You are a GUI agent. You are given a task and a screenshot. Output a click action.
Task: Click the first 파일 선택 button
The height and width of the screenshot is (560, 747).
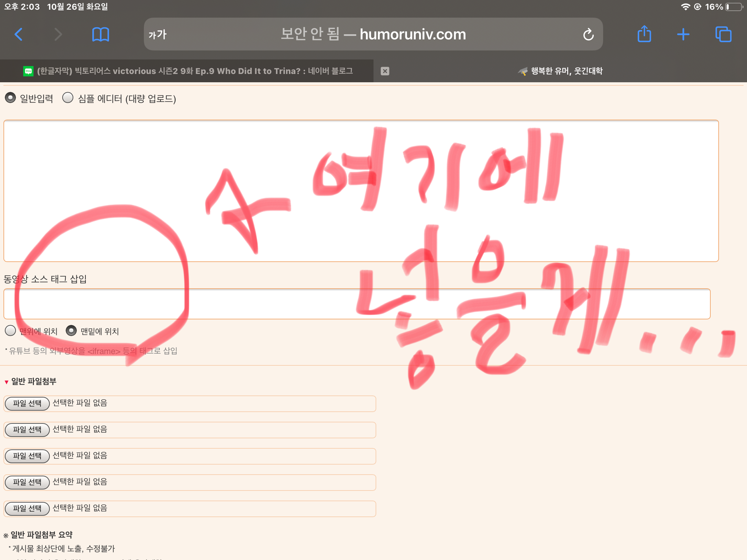point(27,403)
